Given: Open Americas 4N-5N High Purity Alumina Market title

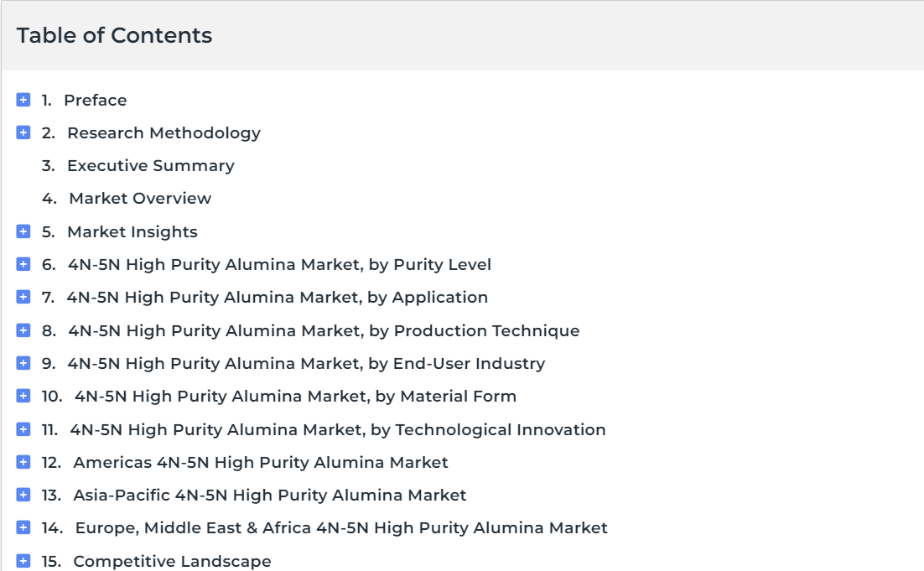Looking at the screenshot, I should point(261,463).
